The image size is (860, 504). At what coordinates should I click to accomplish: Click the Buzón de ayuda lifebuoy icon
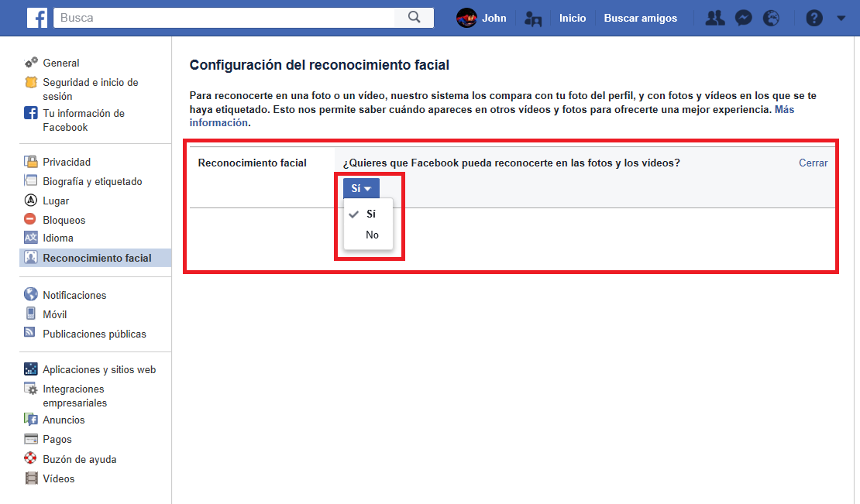(x=31, y=458)
